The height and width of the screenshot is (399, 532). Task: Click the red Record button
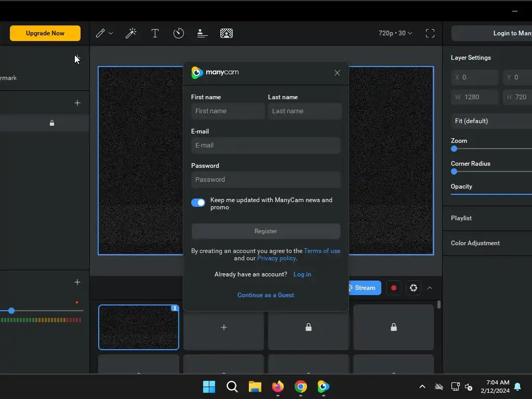coord(394,288)
